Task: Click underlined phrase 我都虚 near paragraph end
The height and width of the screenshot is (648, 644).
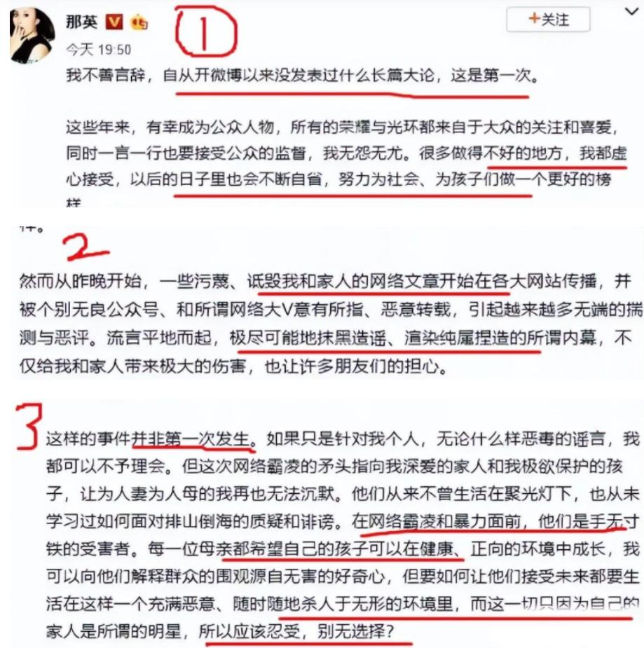Action: click(x=603, y=153)
